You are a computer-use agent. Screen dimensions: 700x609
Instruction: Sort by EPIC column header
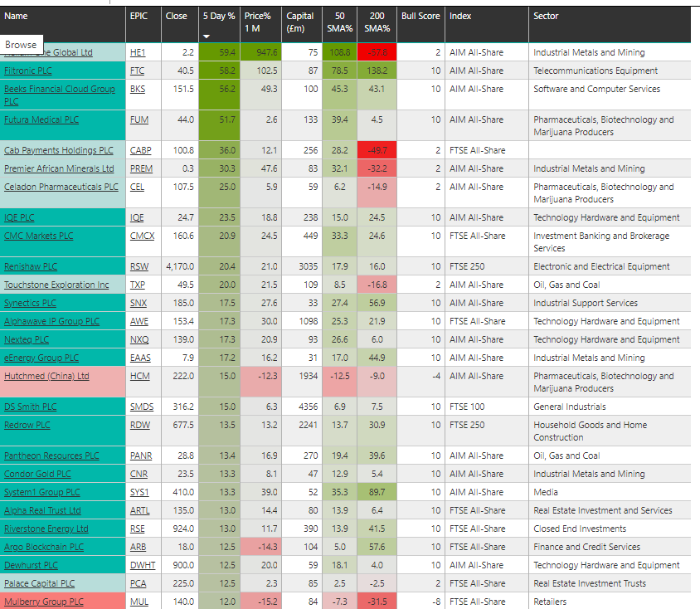pyautogui.click(x=139, y=16)
